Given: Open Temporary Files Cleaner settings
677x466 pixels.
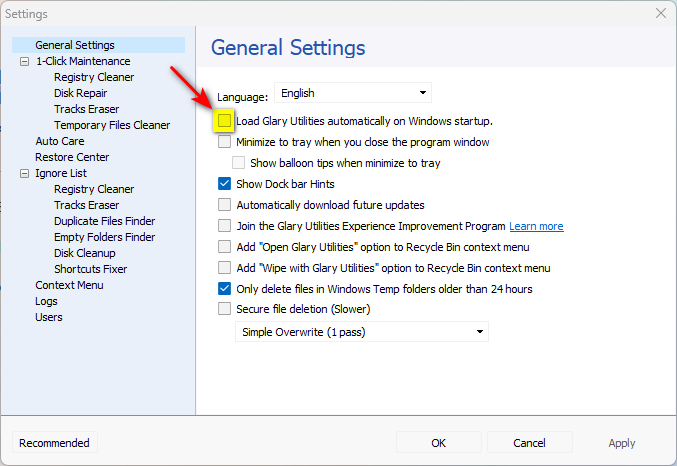Looking at the screenshot, I should 112,125.
